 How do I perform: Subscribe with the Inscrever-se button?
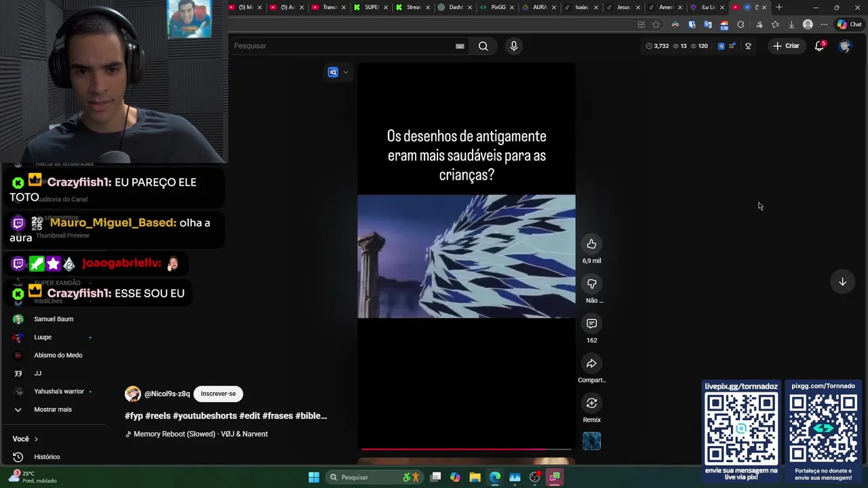pos(218,394)
